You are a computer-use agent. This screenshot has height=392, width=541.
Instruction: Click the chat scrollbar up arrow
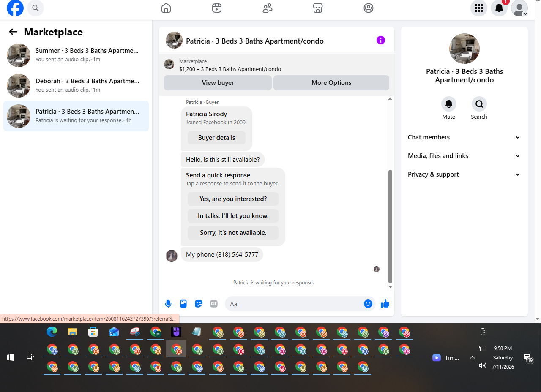pos(390,99)
